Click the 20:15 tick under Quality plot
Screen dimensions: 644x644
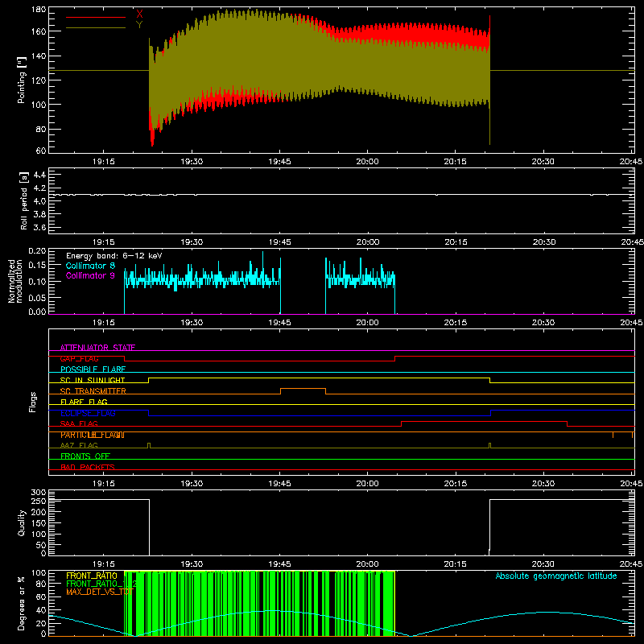click(x=456, y=564)
